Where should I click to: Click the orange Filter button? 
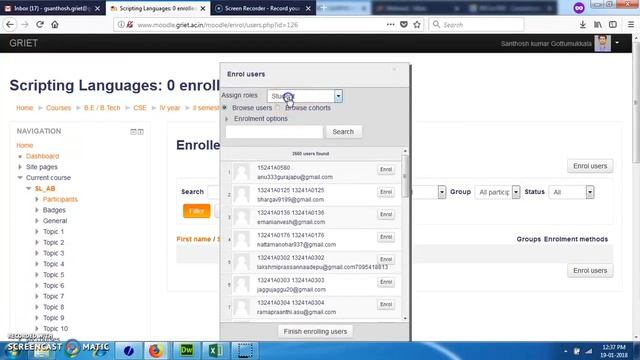coord(196,211)
